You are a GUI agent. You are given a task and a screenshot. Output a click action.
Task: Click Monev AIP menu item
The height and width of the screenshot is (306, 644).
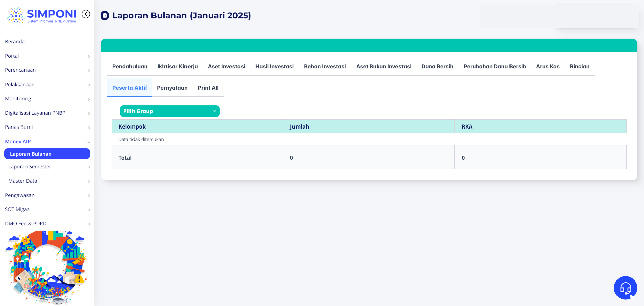[x=18, y=142]
